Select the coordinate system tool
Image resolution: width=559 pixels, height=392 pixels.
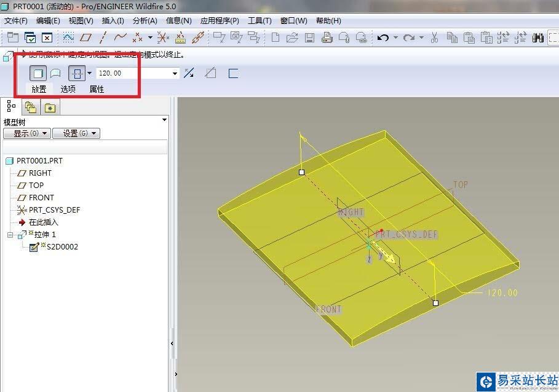(x=163, y=37)
